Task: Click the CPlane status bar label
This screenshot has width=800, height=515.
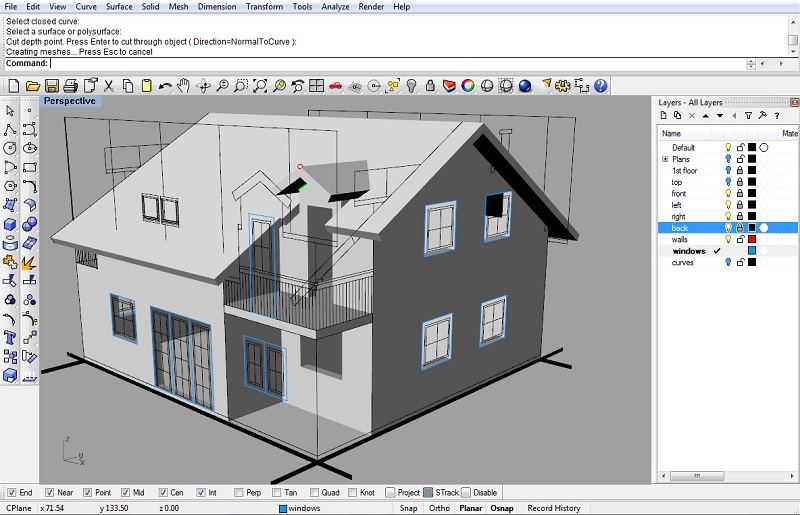Action: pos(19,508)
